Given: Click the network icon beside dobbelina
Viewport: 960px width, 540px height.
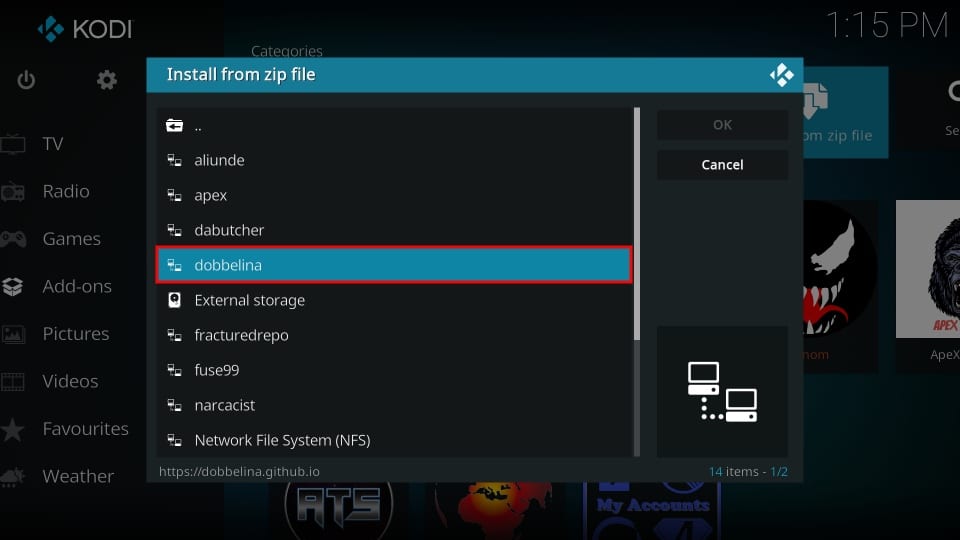Looking at the screenshot, I should [x=174, y=265].
